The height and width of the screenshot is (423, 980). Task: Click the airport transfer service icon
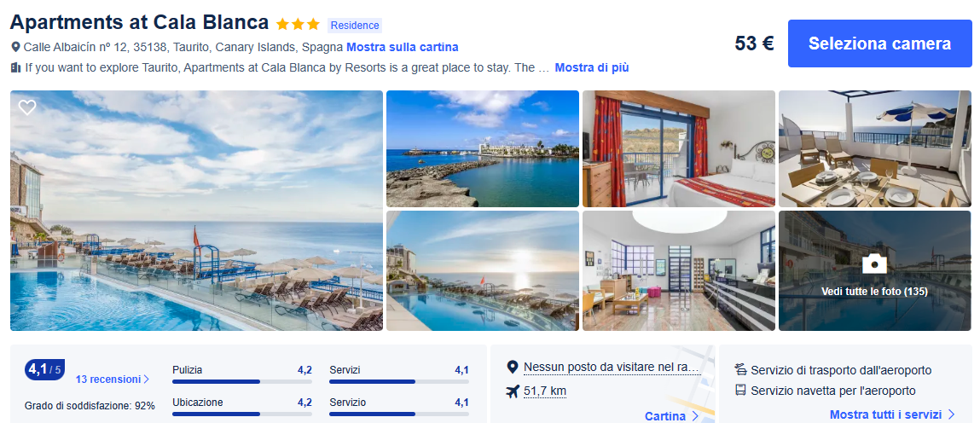coord(740,370)
